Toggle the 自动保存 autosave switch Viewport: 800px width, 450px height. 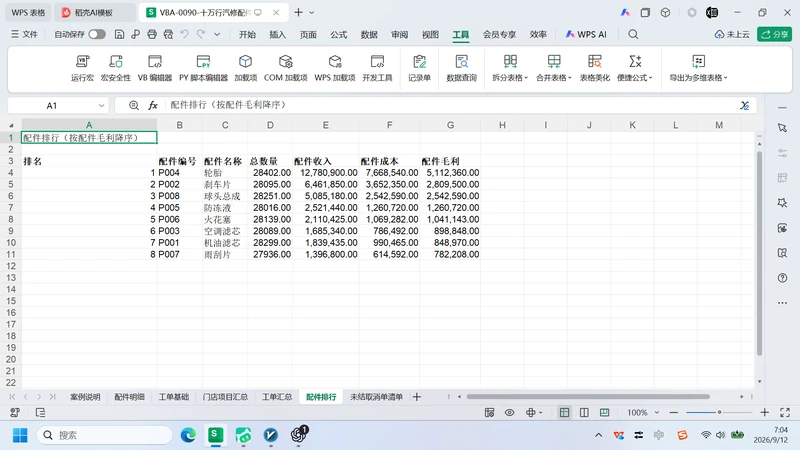[97, 34]
